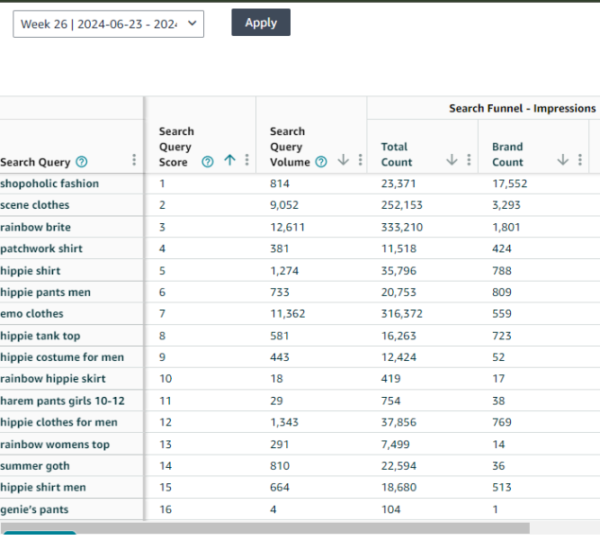Open the week date range dropdown
Viewport: 600px width, 540px height.
tap(108, 23)
